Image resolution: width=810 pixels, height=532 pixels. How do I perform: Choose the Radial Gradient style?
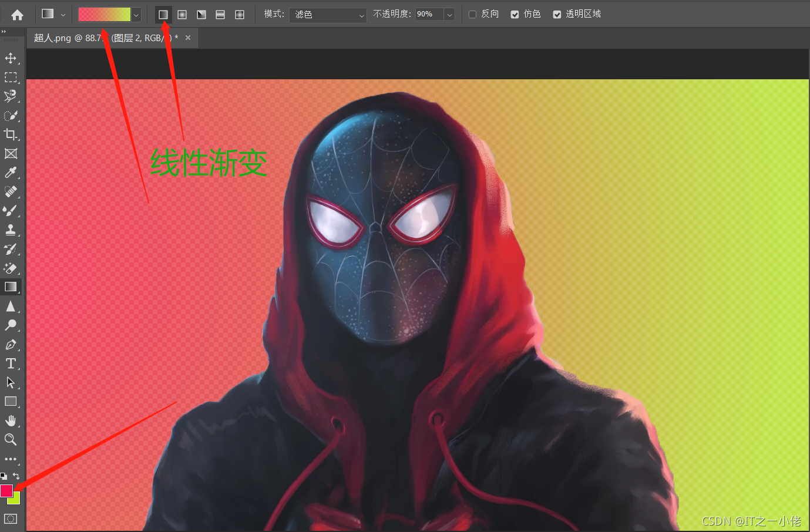pyautogui.click(x=182, y=14)
